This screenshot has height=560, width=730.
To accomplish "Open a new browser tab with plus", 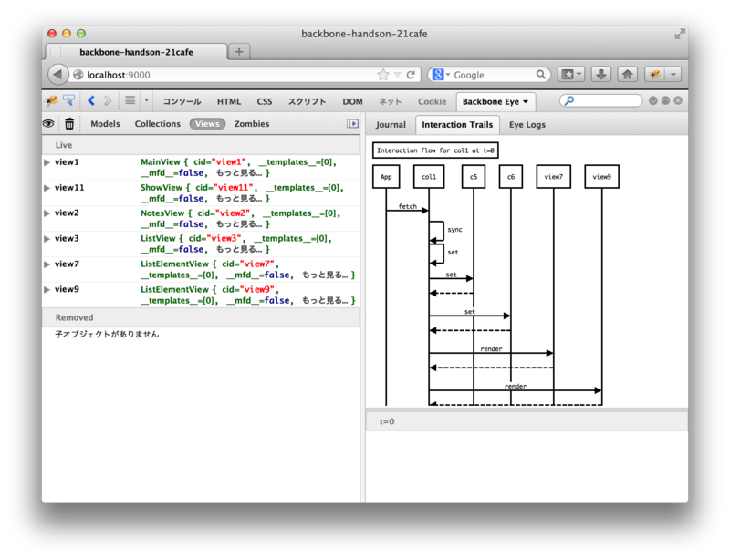I will pyautogui.click(x=239, y=52).
